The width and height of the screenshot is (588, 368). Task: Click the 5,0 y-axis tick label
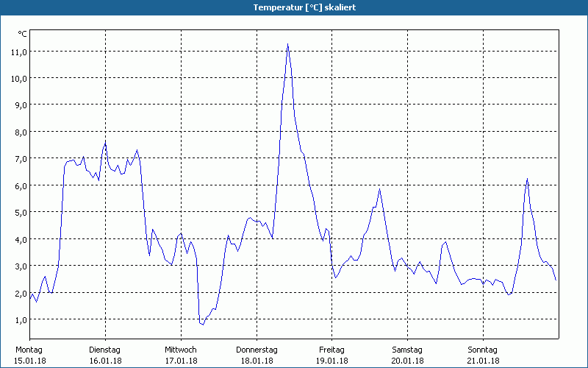[x=20, y=212]
